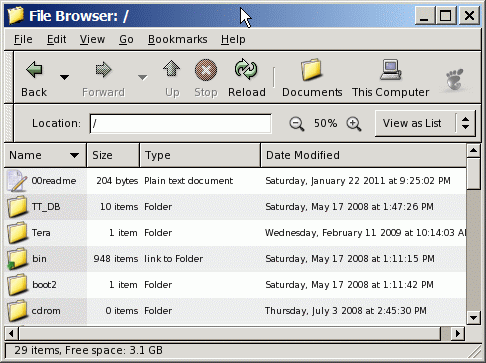Screen dimensions: 486x363
Task: Sort by the Name column header
Action: 45,155
